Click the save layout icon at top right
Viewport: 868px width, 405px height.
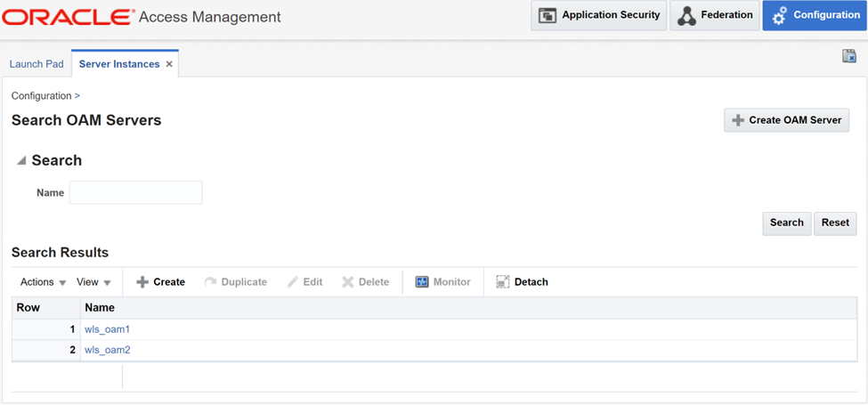(848, 56)
